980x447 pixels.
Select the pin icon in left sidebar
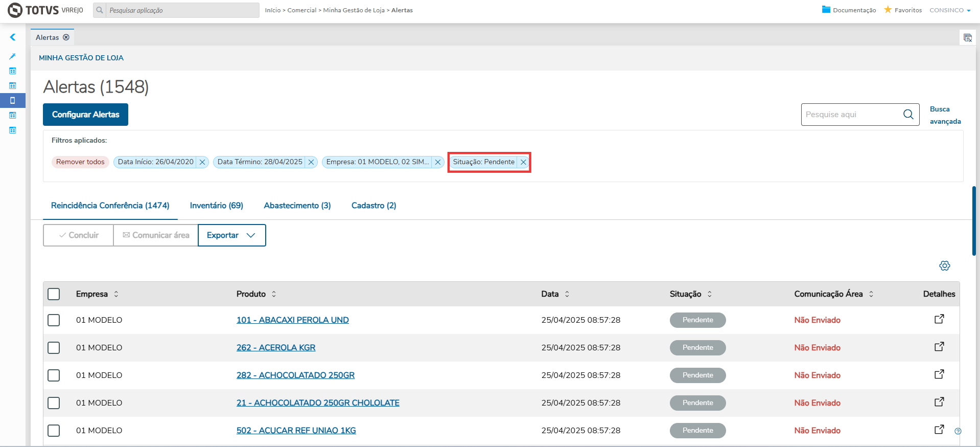(13, 56)
